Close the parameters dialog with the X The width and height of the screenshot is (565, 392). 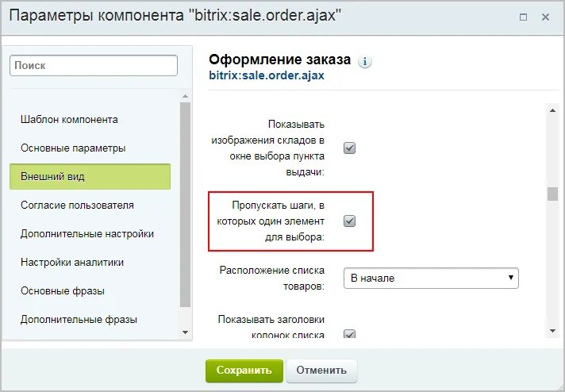[545, 17]
